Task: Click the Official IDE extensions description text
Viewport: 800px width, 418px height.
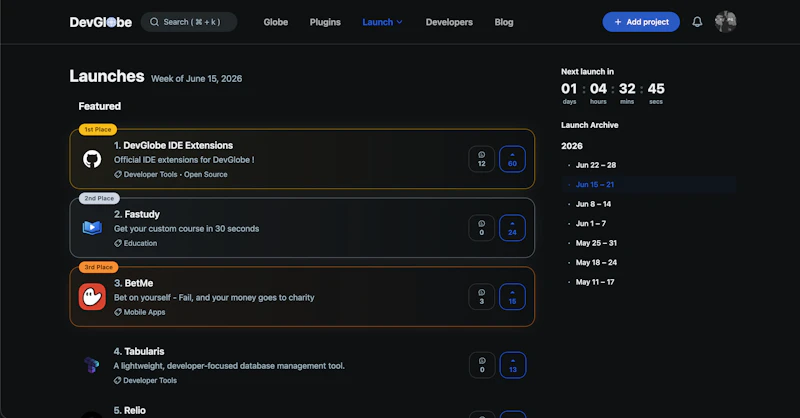Action: 184,160
